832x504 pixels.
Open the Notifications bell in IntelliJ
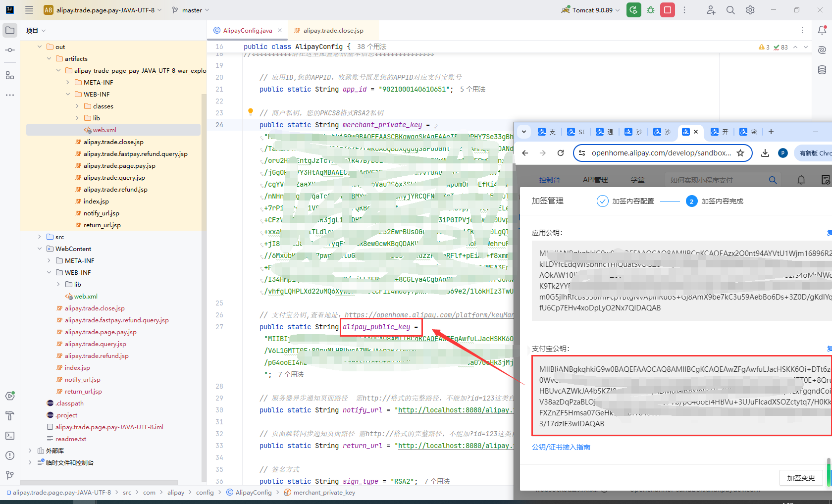tap(822, 30)
